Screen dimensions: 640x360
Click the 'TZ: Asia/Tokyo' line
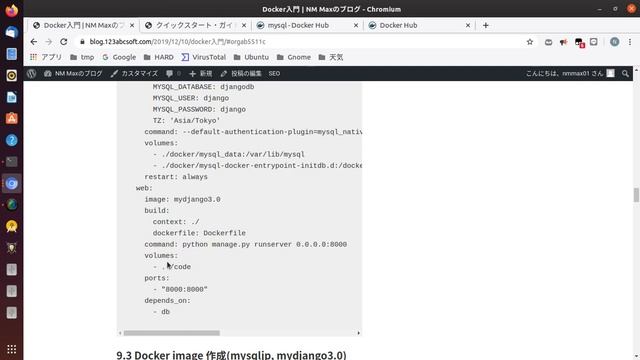pyautogui.click(x=187, y=120)
